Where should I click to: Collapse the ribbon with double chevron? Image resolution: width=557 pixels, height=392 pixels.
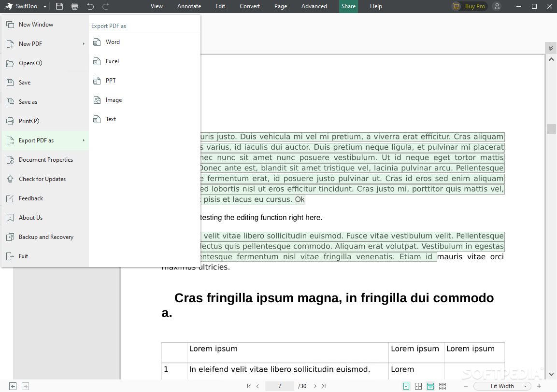coord(551,48)
